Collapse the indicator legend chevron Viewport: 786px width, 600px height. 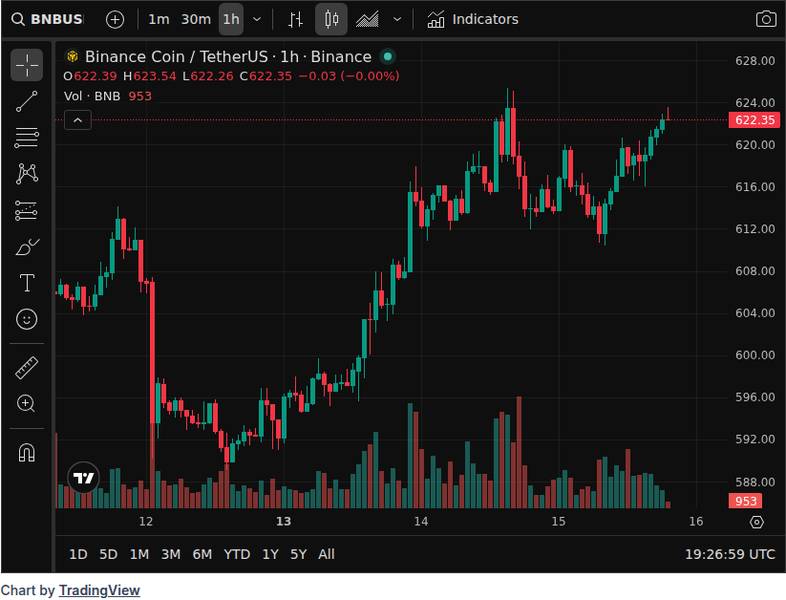tap(78, 120)
